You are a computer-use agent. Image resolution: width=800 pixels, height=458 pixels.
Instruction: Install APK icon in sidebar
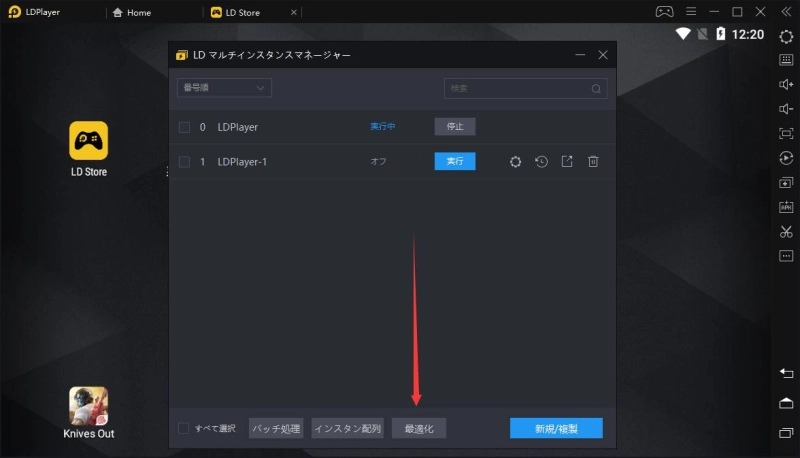coord(786,207)
